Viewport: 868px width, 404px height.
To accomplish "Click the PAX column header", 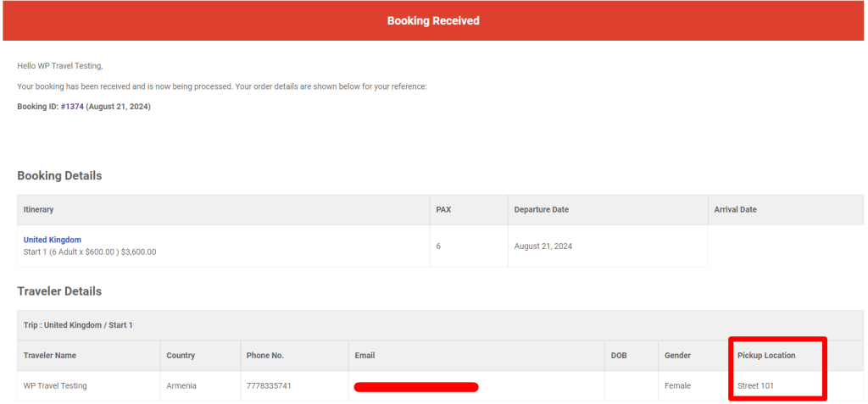I will coord(443,209).
